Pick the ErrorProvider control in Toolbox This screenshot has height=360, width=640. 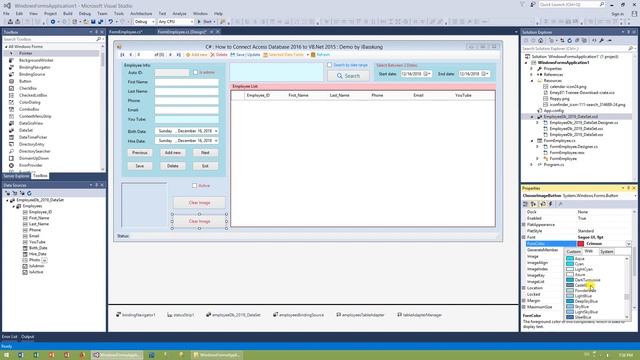click(x=31, y=165)
